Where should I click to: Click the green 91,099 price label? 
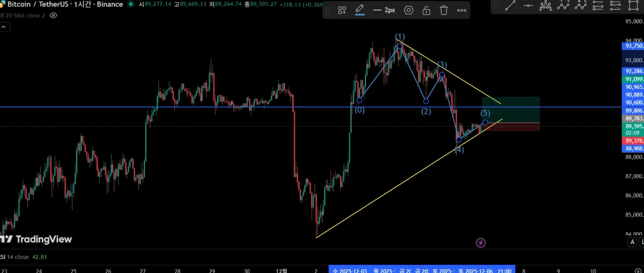click(x=633, y=79)
